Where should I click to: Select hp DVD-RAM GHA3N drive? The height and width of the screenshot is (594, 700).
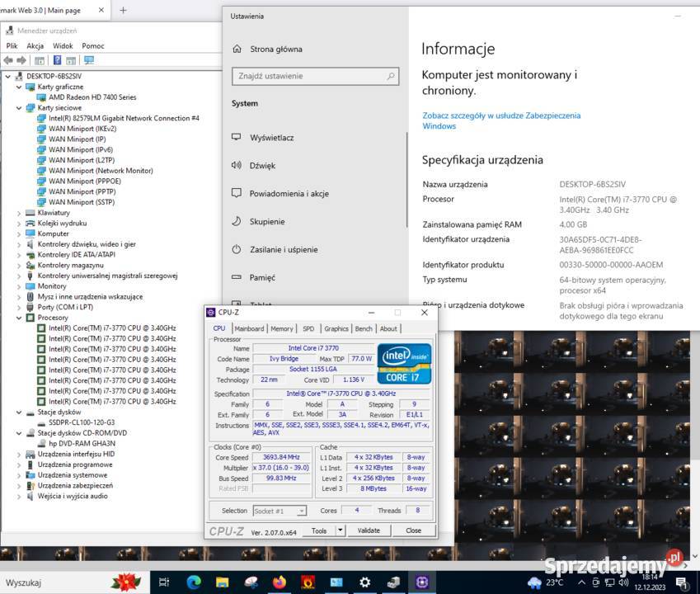point(82,444)
